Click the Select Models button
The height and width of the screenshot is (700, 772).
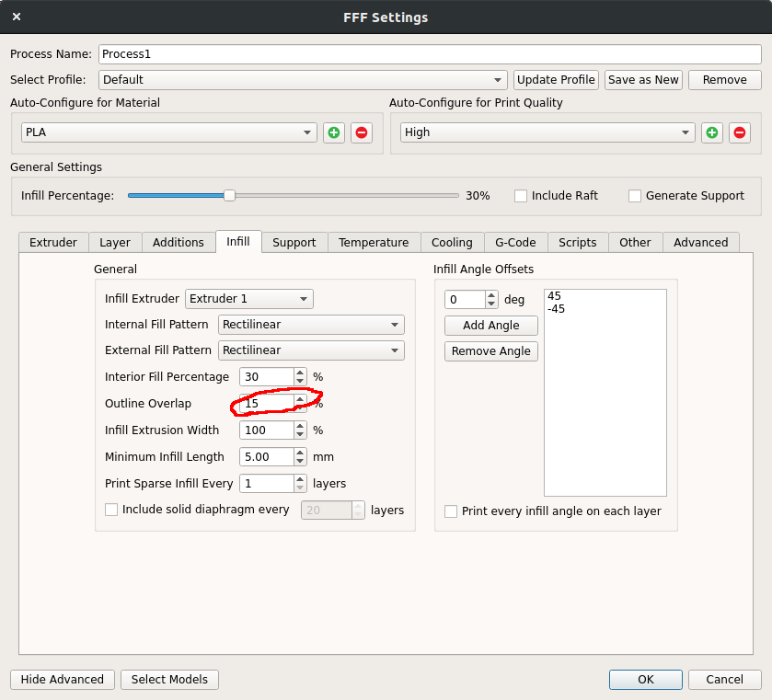[169, 680]
